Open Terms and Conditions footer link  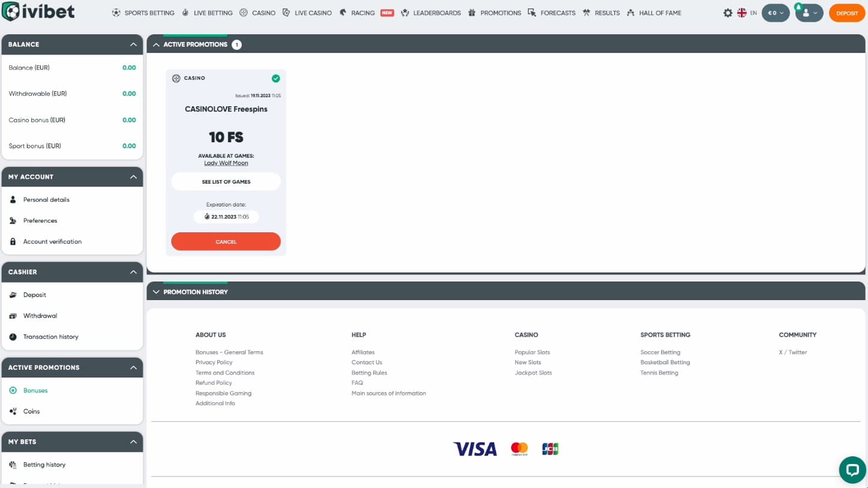(225, 373)
